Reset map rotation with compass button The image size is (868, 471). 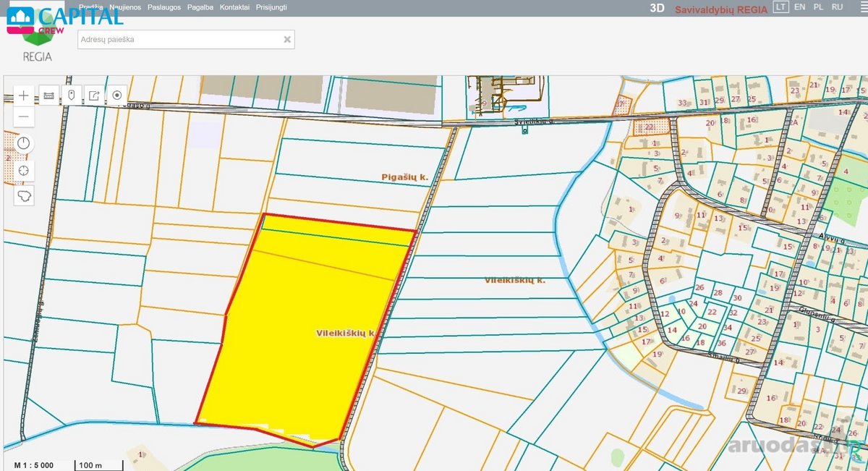coord(24,143)
